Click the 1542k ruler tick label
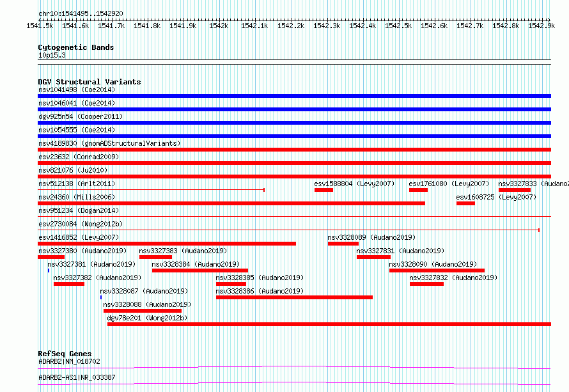The height and width of the screenshot is (392, 569). click(219, 26)
